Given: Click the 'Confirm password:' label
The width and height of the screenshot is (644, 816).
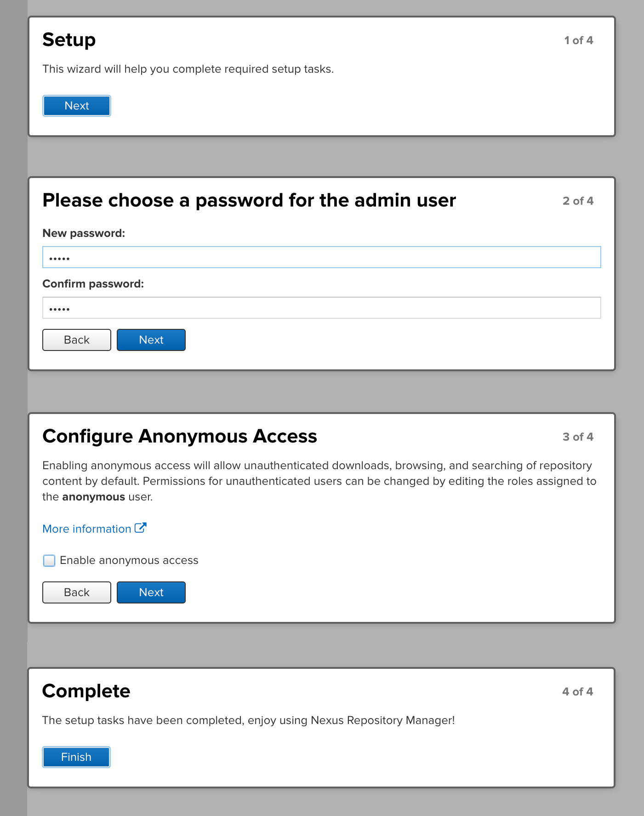Looking at the screenshot, I should pyautogui.click(x=93, y=284).
